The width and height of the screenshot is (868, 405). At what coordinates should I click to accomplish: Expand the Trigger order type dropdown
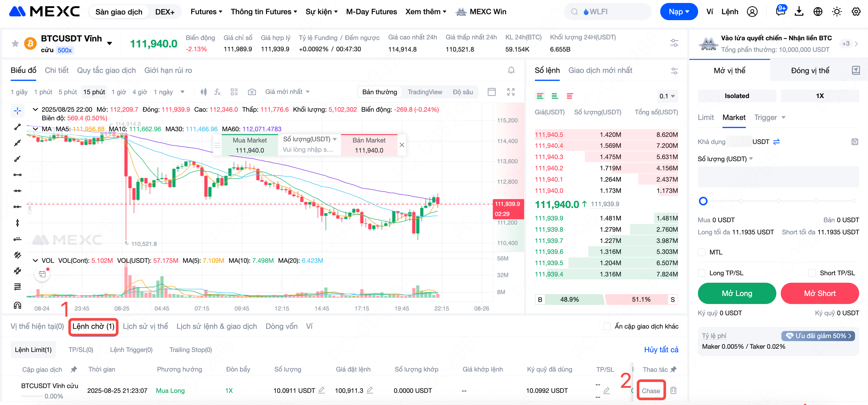pyautogui.click(x=784, y=118)
